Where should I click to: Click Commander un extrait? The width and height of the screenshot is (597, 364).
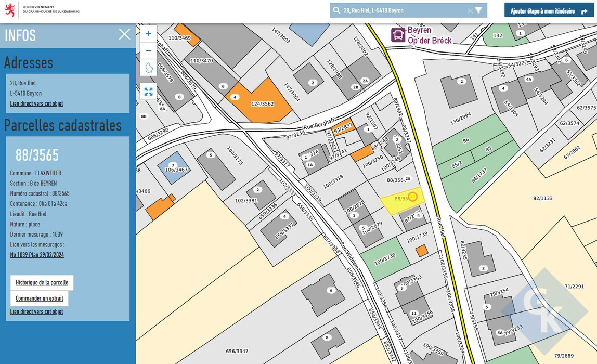(x=39, y=298)
